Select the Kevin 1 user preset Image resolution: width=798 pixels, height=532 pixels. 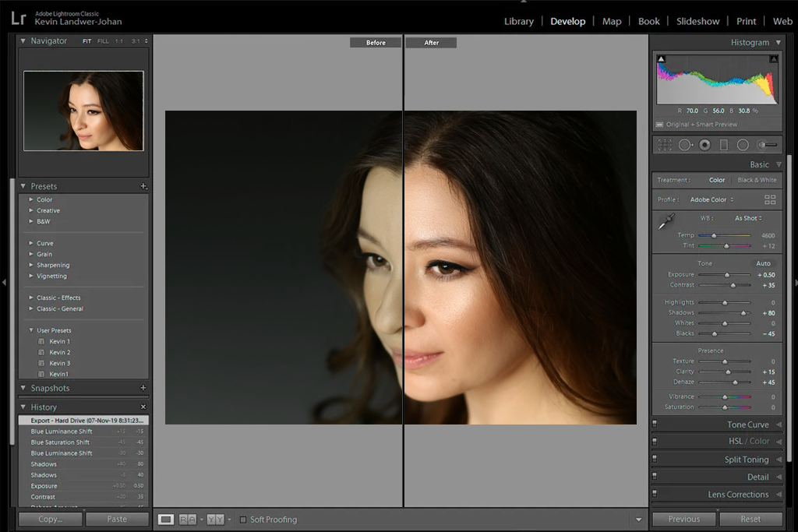(x=59, y=341)
